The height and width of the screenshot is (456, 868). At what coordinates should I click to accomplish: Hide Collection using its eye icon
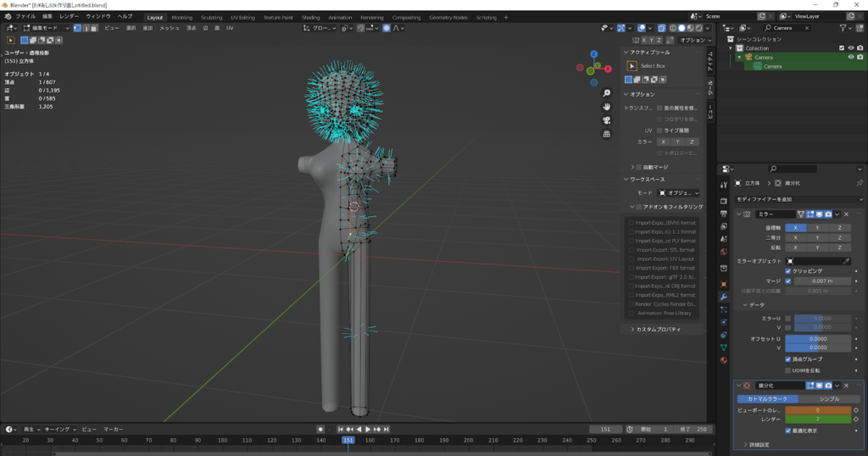pos(850,48)
